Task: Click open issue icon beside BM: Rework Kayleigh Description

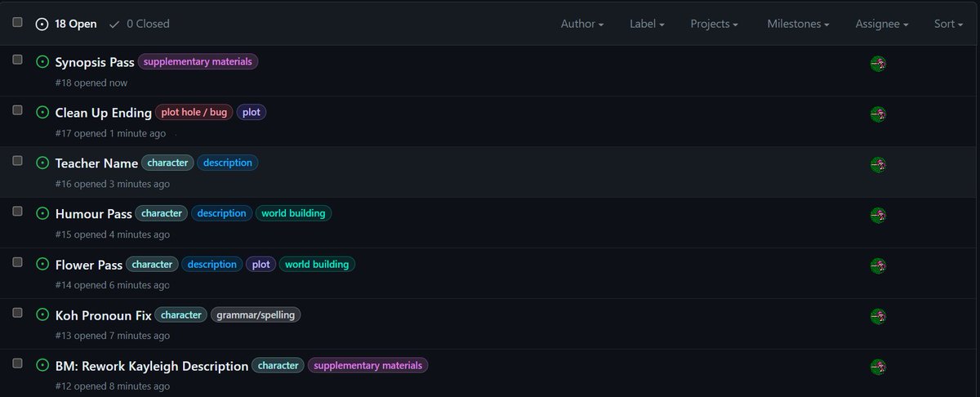Action: coord(42,366)
